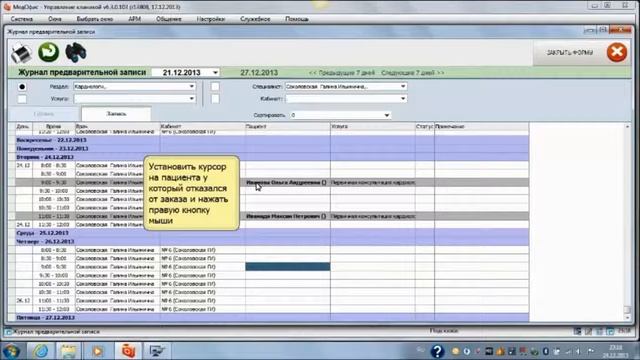Click the 21.12.2013 start date field
640x360 pixels.
point(182,73)
